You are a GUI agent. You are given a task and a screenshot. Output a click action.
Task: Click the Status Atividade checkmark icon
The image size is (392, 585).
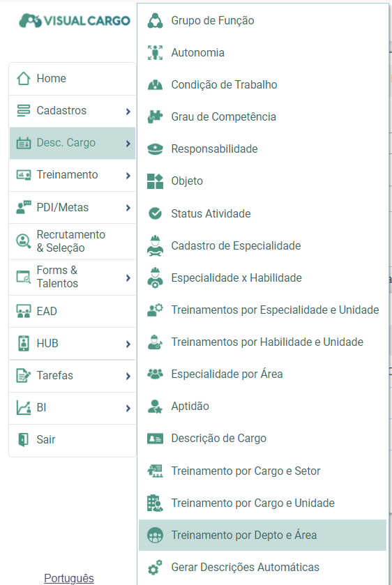(x=155, y=213)
